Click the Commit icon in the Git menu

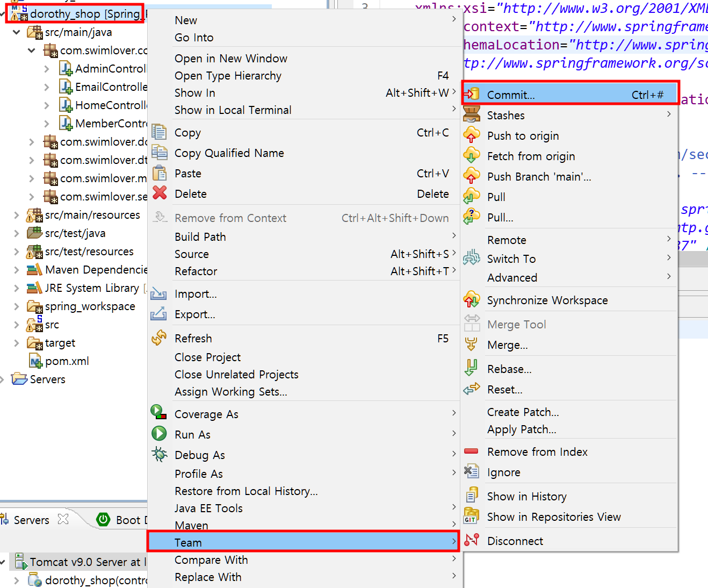point(472,94)
